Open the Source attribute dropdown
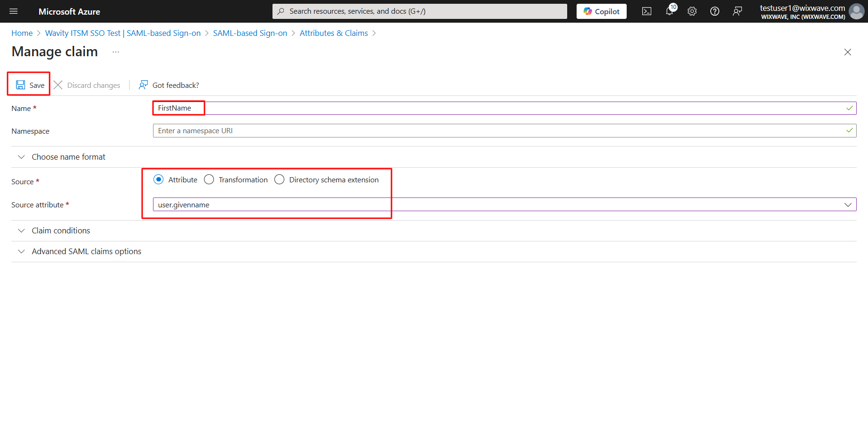The height and width of the screenshot is (428, 868). coord(504,205)
